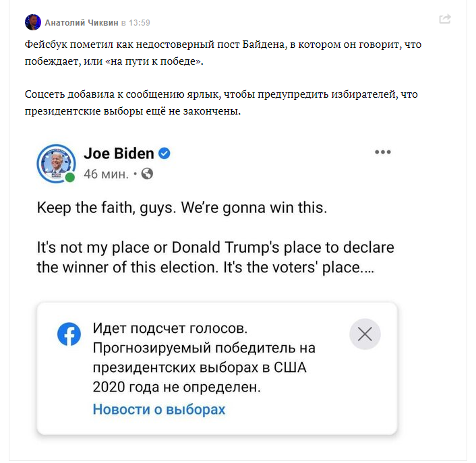This screenshot has width=476, height=463.
Task: Click Joe Biden's profile picture
Action: click(55, 162)
